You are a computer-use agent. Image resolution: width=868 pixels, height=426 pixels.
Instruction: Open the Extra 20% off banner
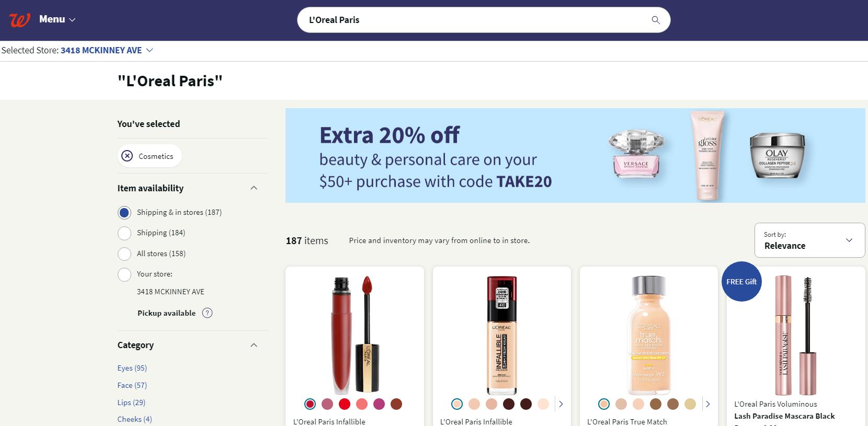tap(575, 155)
